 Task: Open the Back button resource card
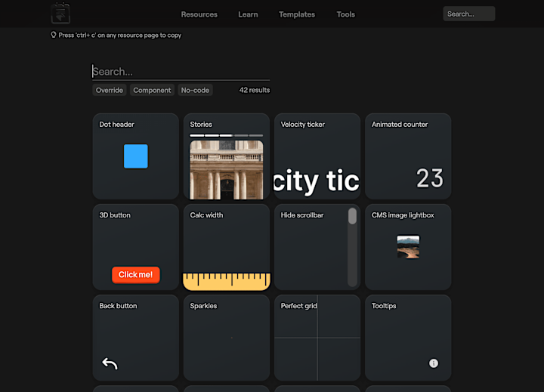tap(136, 338)
